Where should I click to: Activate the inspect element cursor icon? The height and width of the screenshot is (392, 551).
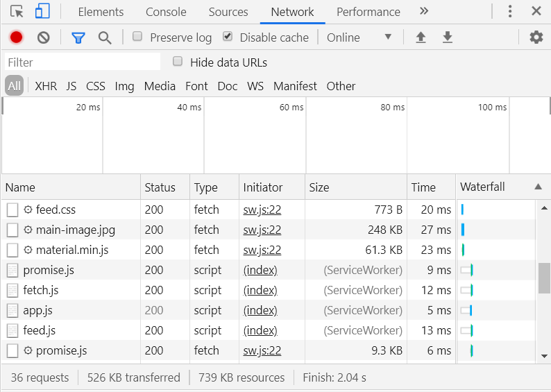17,12
